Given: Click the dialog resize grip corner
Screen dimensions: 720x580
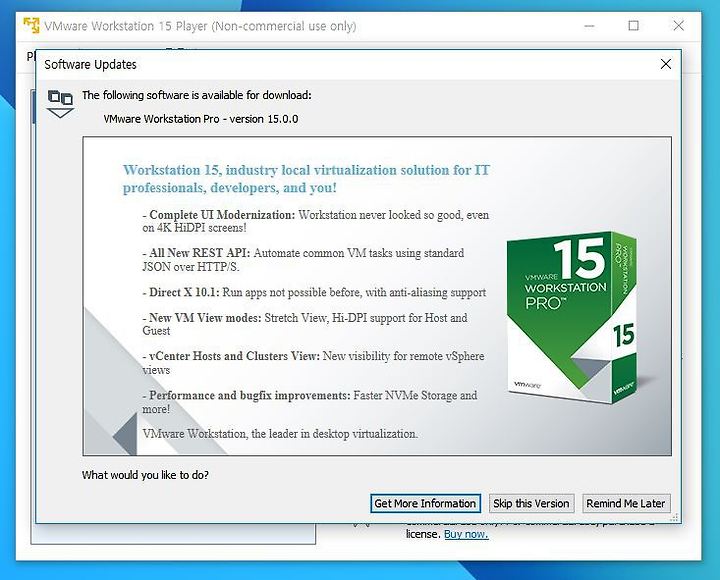Looking at the screenshot, I should coord(674,518).
